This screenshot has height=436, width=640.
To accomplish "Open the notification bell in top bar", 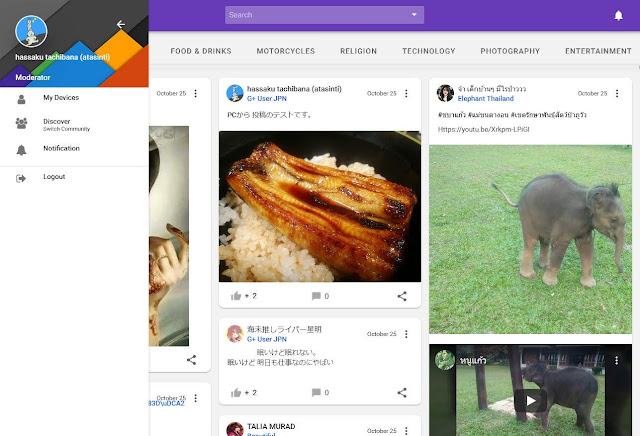I will [x=618, y=16].
